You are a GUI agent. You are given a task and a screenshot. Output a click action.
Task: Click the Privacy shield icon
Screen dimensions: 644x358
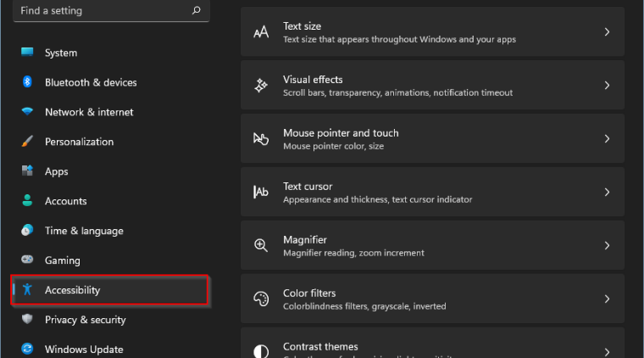[27, 319]
